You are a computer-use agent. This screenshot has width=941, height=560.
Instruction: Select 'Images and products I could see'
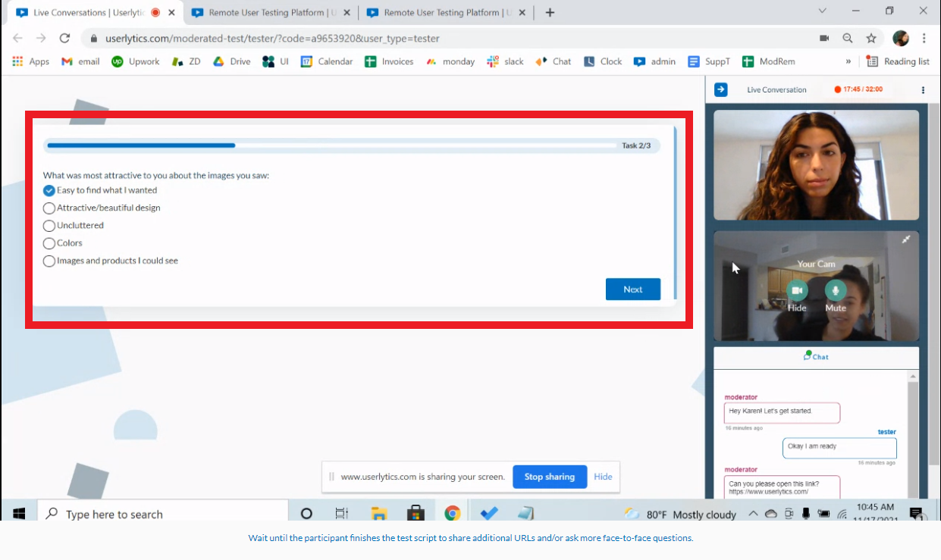tap(49, 261)
